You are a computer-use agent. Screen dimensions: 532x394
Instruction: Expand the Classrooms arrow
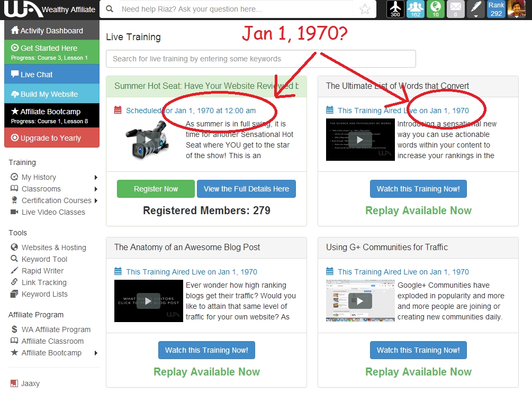tap(96, 189)
